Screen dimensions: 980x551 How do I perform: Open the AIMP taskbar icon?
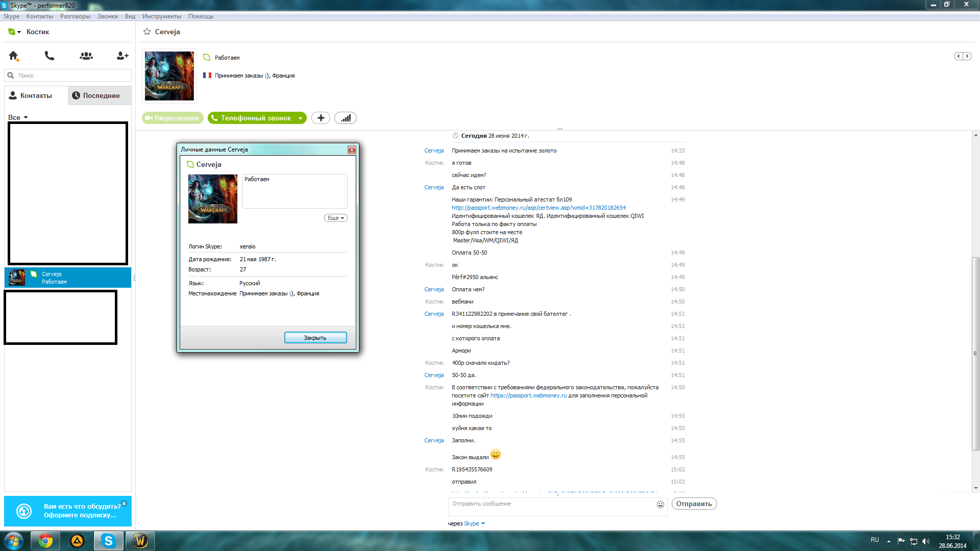77,541
